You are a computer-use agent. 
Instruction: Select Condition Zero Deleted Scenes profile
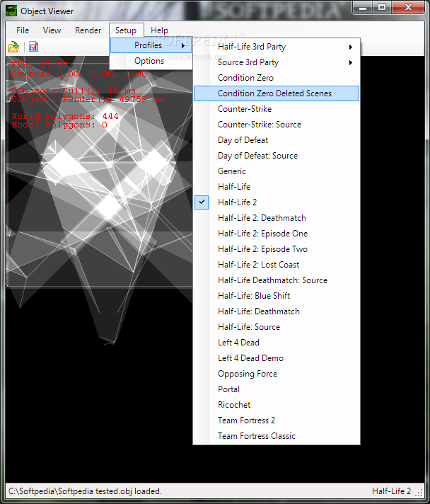point(277,93)
